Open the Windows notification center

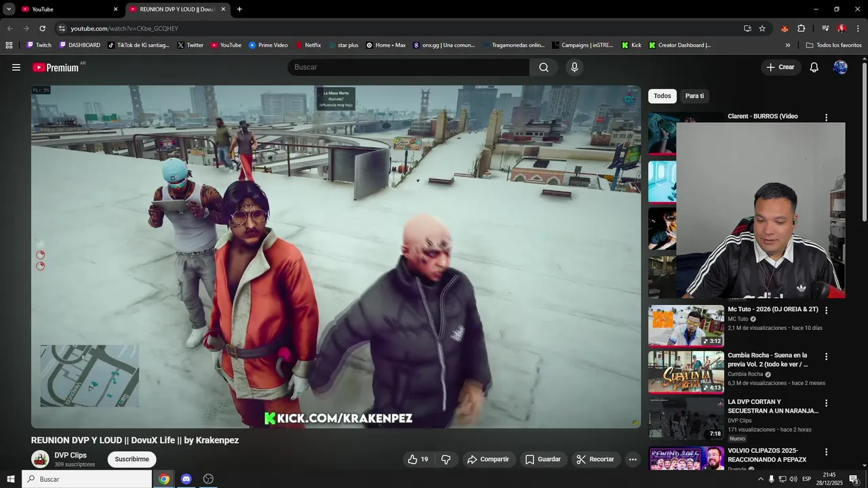point(854,479)
